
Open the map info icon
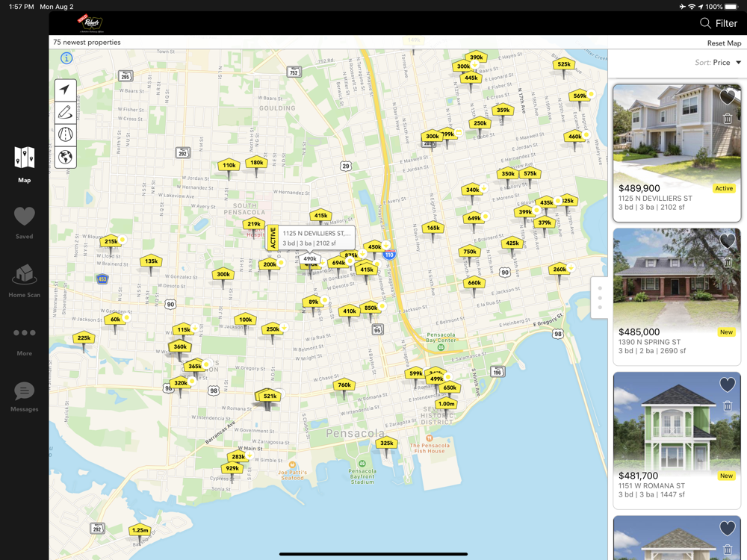[66, 58]
